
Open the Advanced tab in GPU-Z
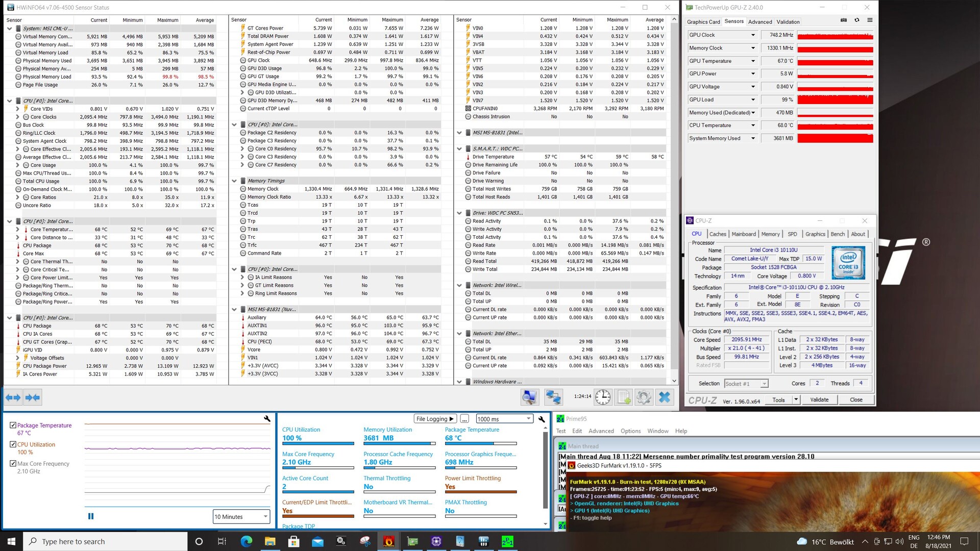759,22
